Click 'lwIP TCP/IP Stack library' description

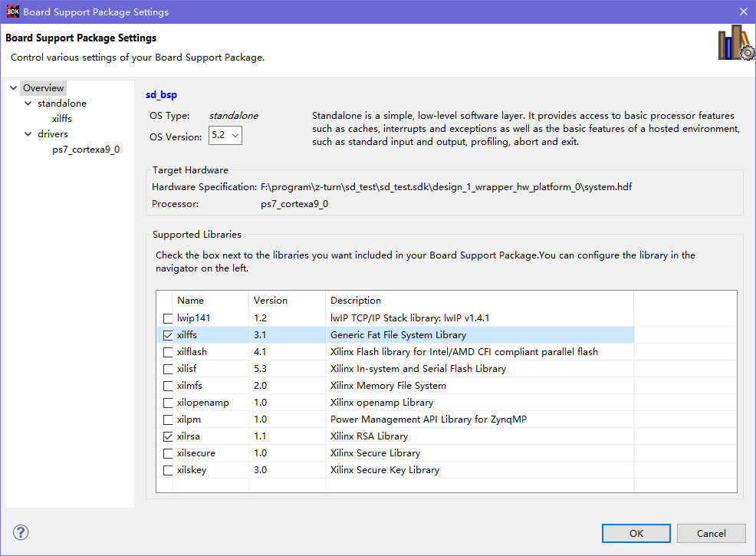409,318
